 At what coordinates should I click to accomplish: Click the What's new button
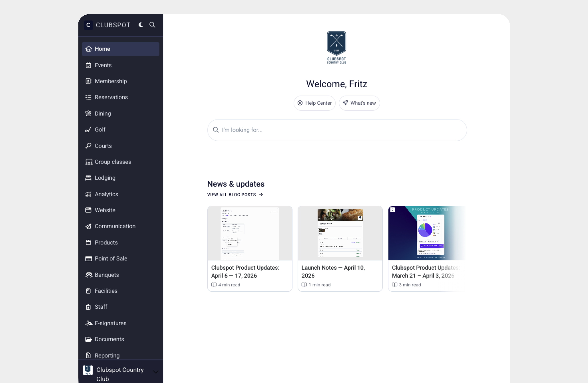click(359, 103)
